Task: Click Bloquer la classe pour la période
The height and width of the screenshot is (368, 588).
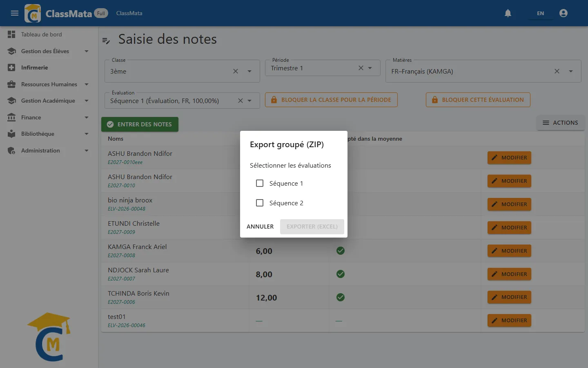Action: click(331, 100)
